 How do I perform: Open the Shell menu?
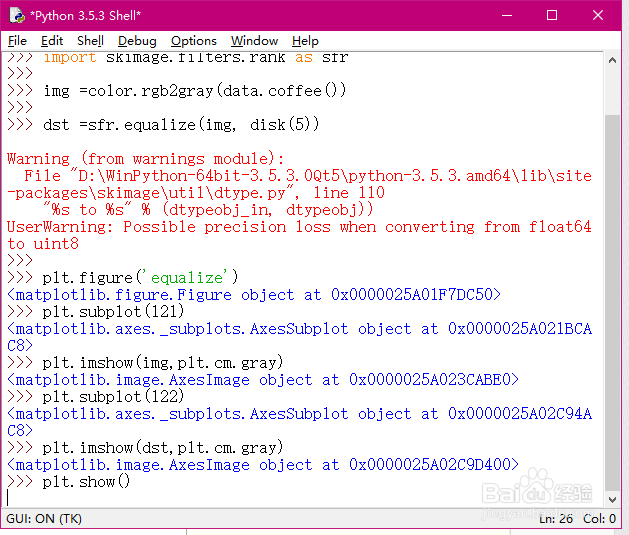[90, 41]
